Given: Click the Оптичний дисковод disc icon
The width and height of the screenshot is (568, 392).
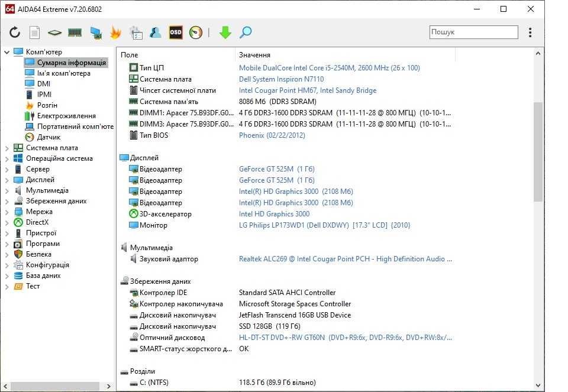Looking at the screenshot, I should pos(134,338).
